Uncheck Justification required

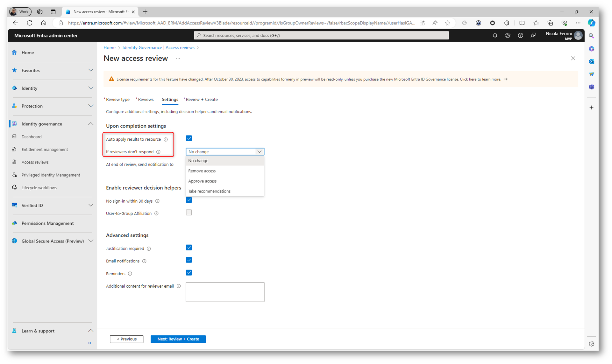click(x=189, y=248)
